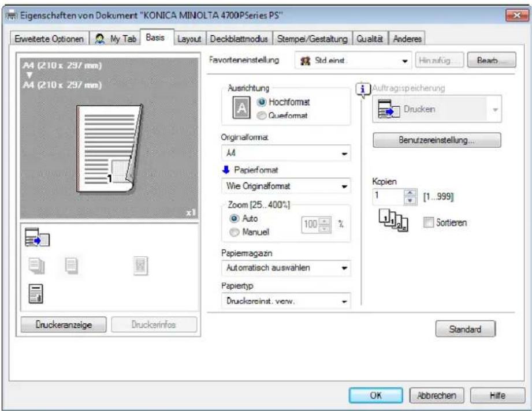This screenshot has width=532, height=411.
Task: Decrease Kopien count with down arrow
Action: (x=410, y=201)
